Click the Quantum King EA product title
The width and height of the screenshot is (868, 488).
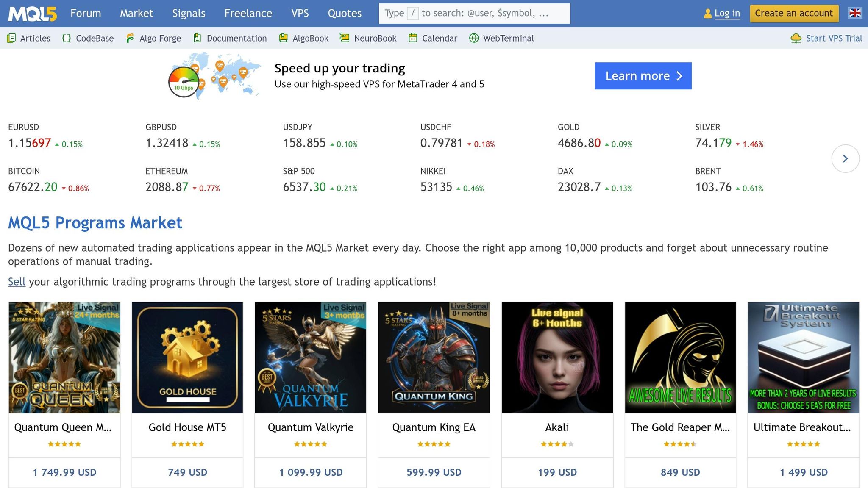[x=434, y=427]
